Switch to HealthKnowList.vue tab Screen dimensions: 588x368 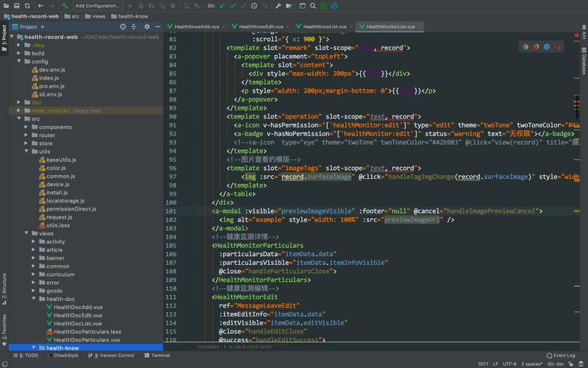324,26
